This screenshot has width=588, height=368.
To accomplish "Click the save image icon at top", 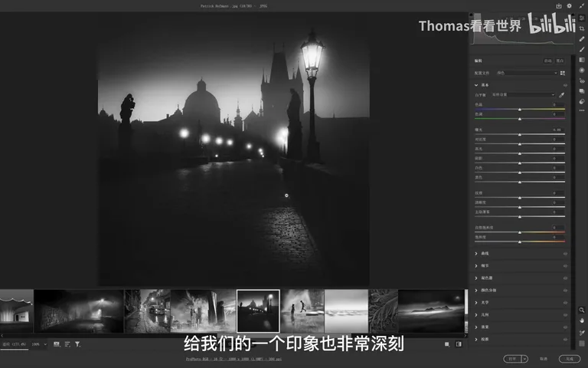I will pyautogui.click(x=559, y=5).
